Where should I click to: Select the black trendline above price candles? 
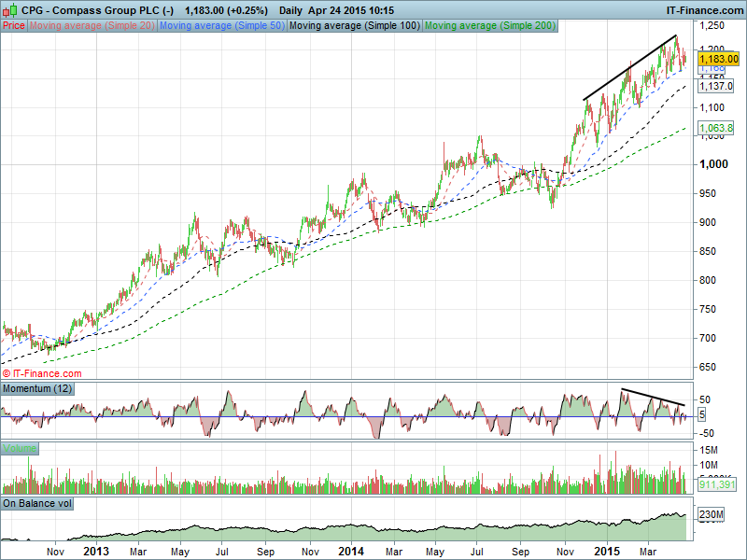(x=630, y=67)
